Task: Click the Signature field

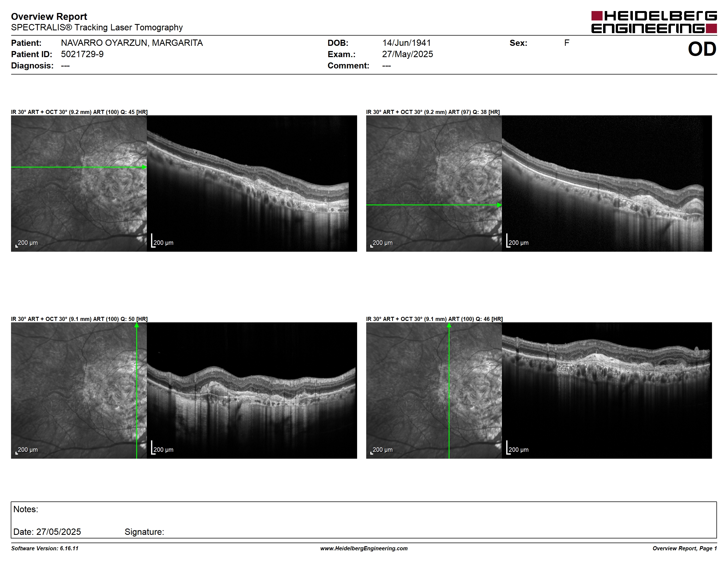Action: click(x=144, y=532)
